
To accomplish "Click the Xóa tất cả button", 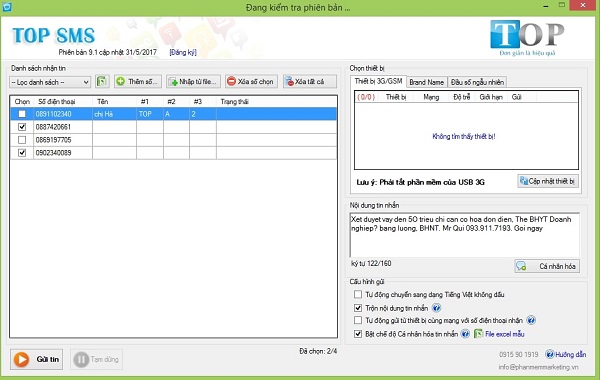I will pyautogui.click(x=310, y=82).
